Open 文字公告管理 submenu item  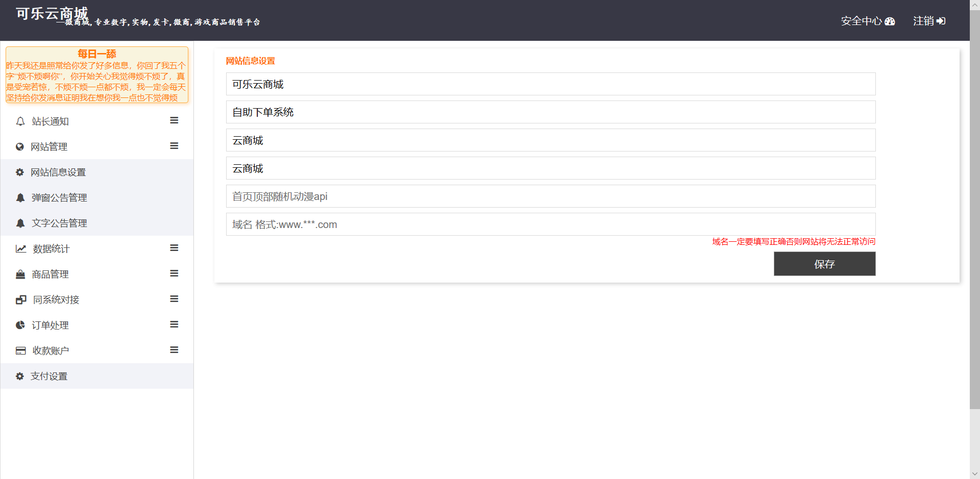coord(59,223)
